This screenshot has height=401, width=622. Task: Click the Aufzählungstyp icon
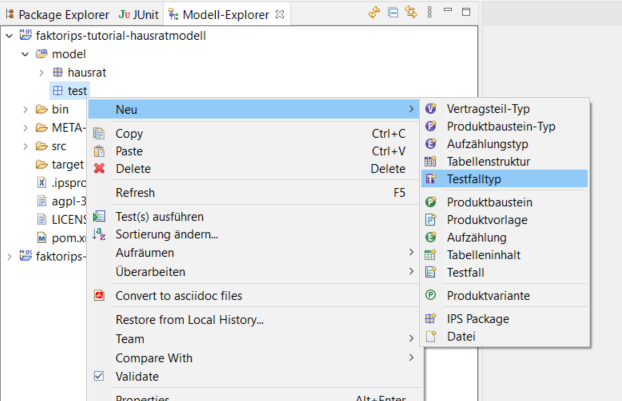pos(431,144)
